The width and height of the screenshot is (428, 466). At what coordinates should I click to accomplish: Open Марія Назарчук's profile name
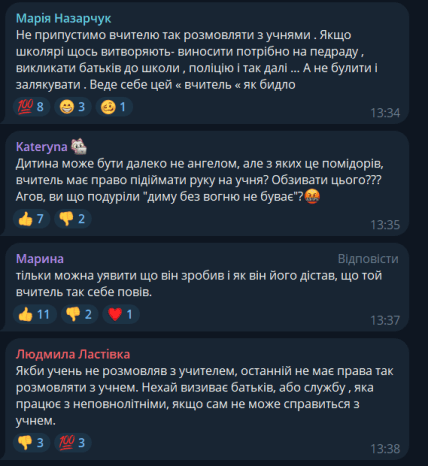63,19
